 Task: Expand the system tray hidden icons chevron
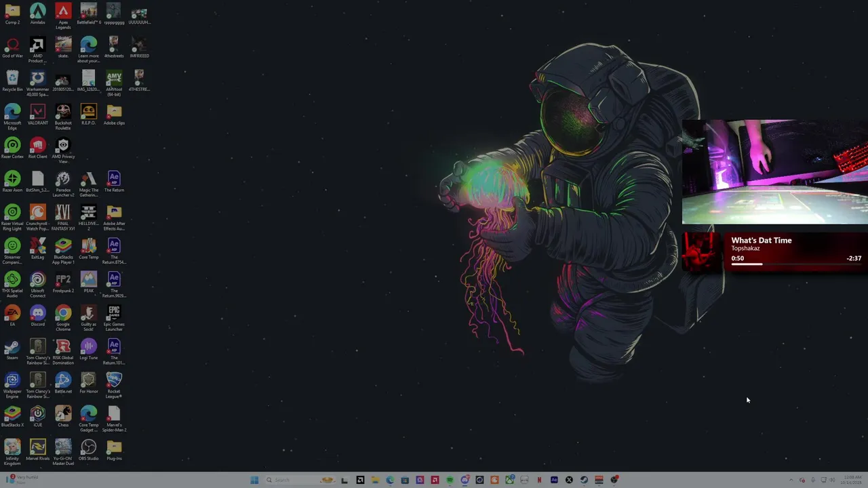(791, 480)
